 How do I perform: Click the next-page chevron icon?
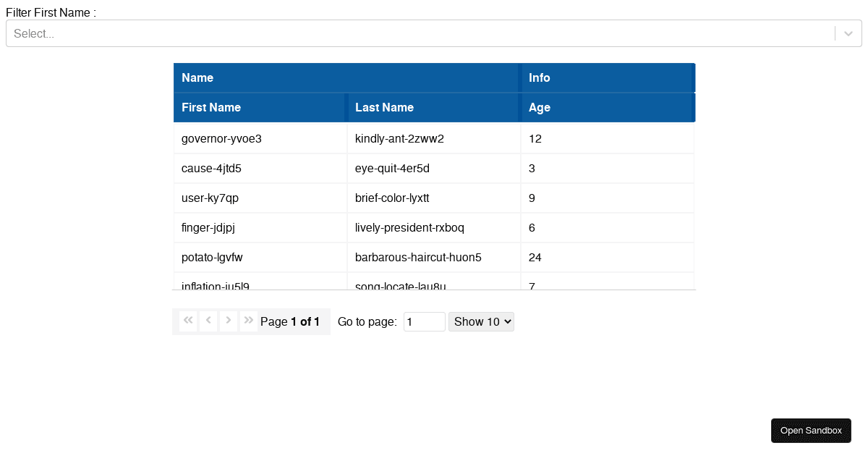(229, 321)
